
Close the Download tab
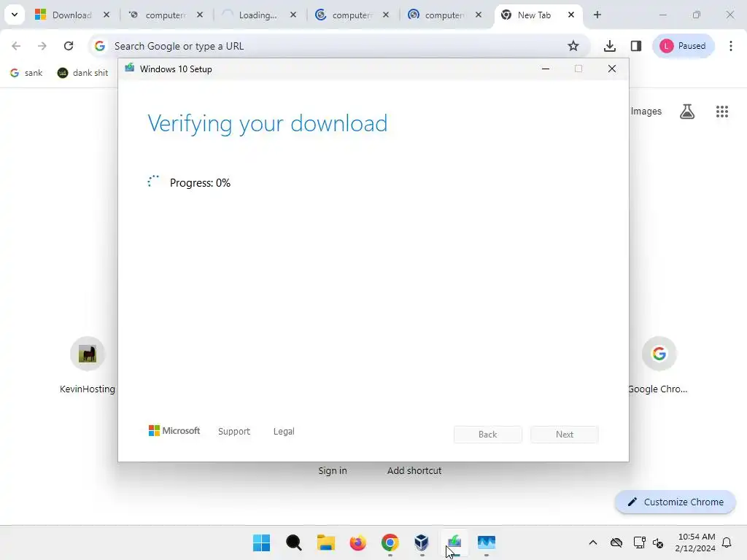point(107,15)
